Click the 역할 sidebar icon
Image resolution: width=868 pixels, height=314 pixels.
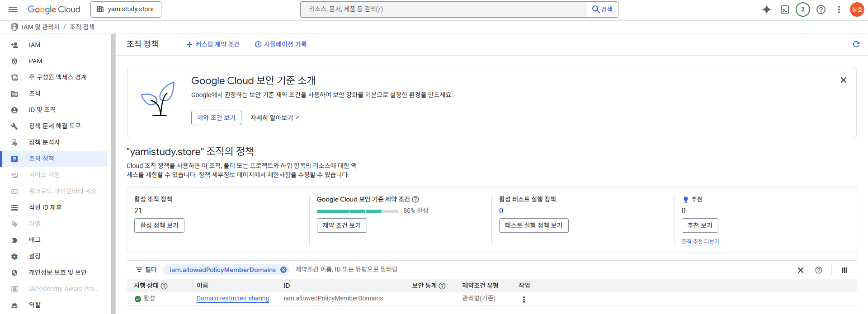(x=14, y=305)
